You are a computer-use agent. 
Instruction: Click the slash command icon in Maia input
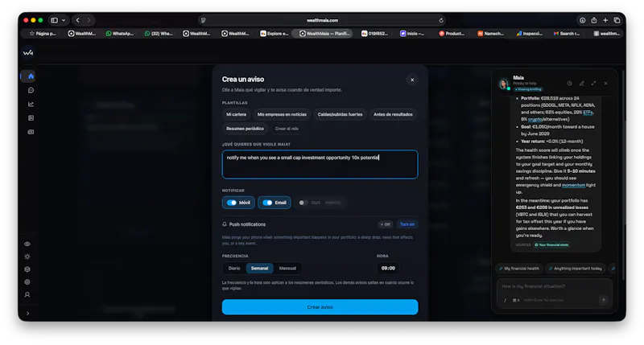506,300
